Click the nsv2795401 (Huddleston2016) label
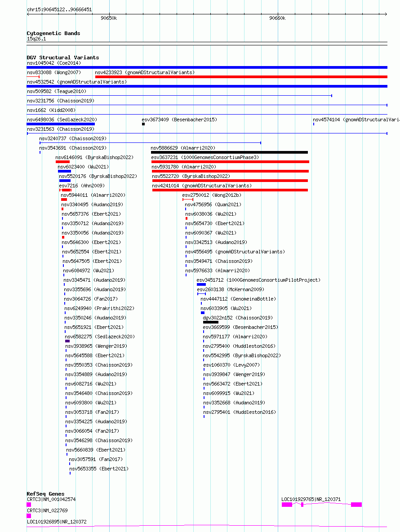 click(x=240, y=412)
